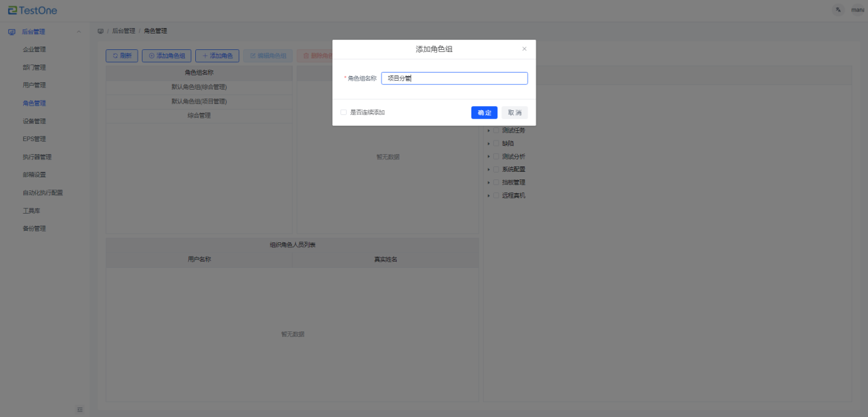Click the 角色组名称 input field
The image size is (868, 417).
tap(454, 78)
